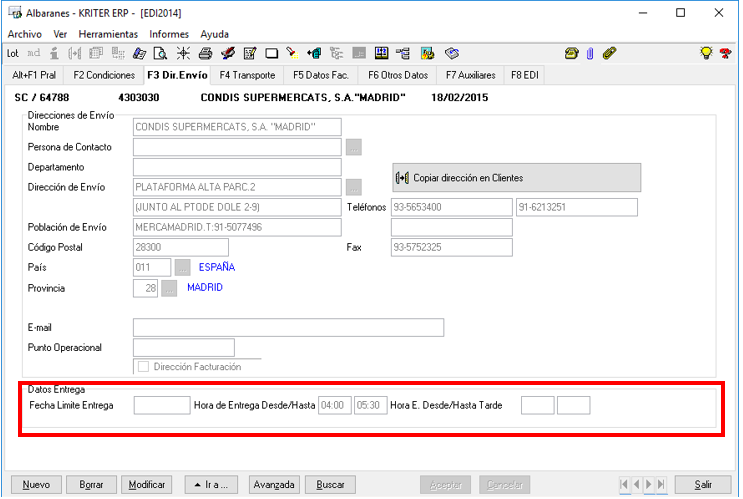Click the info 'i' toolbar icon
The width and height of the screenshot is (743, 499).
click(54, 54)
